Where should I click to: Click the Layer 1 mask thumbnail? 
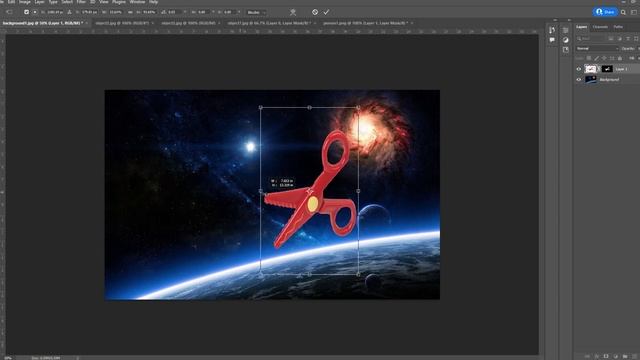coord(607,69)
